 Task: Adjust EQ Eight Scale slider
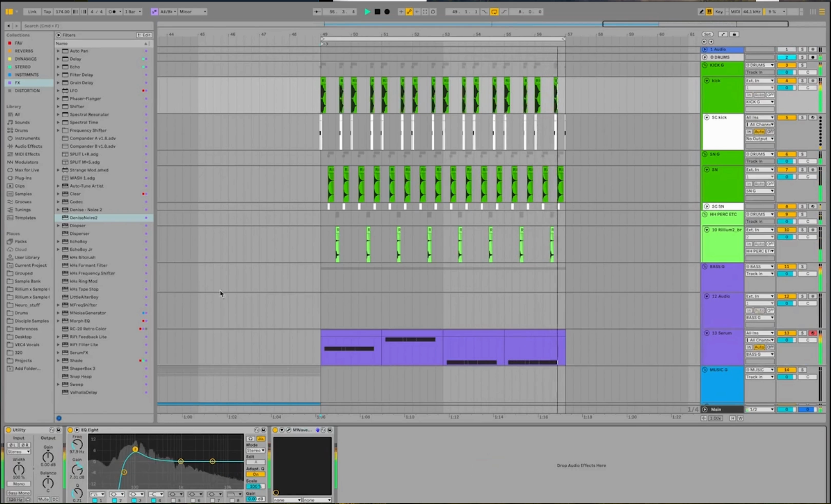click(x=255, y=486)
